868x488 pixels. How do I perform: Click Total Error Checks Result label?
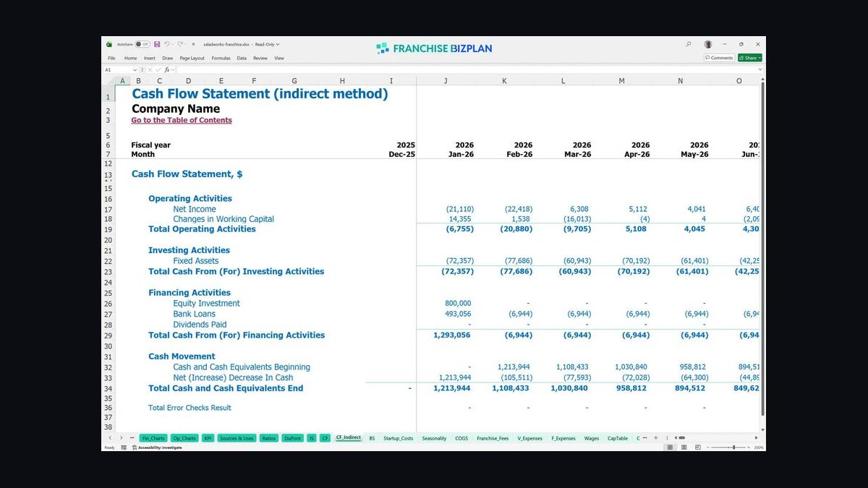190,408
